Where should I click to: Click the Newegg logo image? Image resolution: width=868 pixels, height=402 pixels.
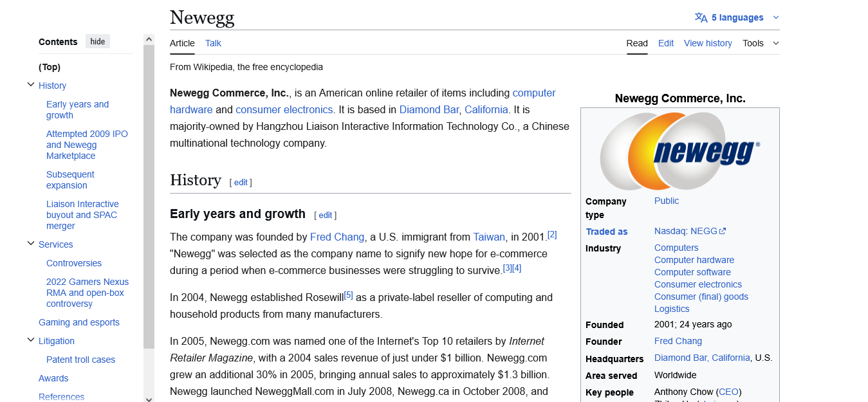click(679, 152)
